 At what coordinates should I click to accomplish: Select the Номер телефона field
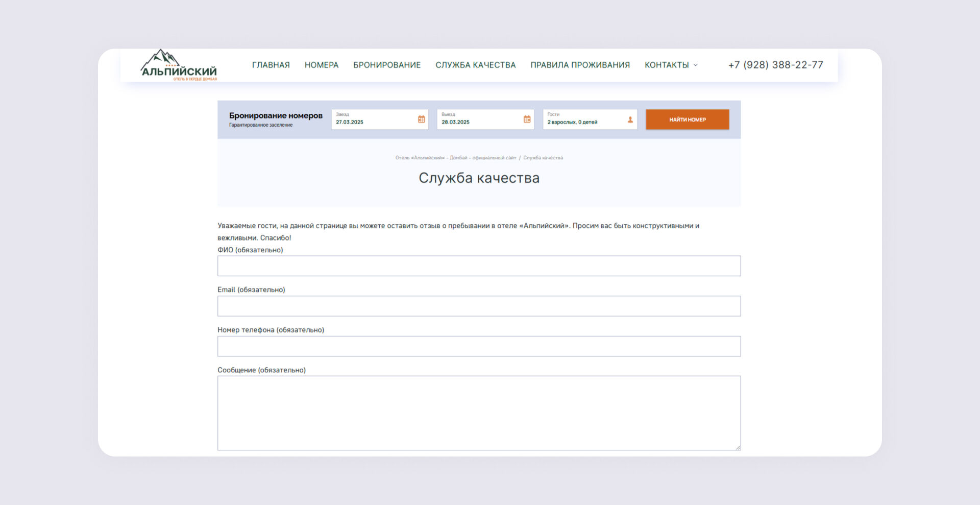coord(479,346)
